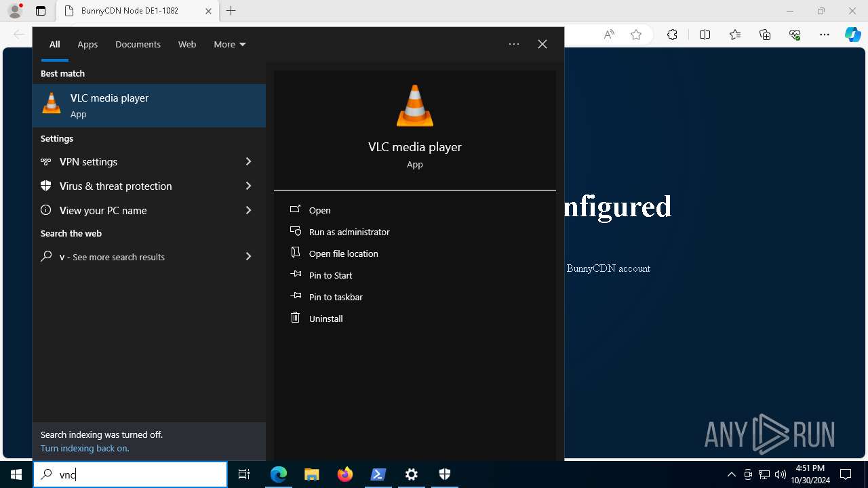Switch to the Apps search tab
Screen dimensions: 868x488
tap(87, 44)
